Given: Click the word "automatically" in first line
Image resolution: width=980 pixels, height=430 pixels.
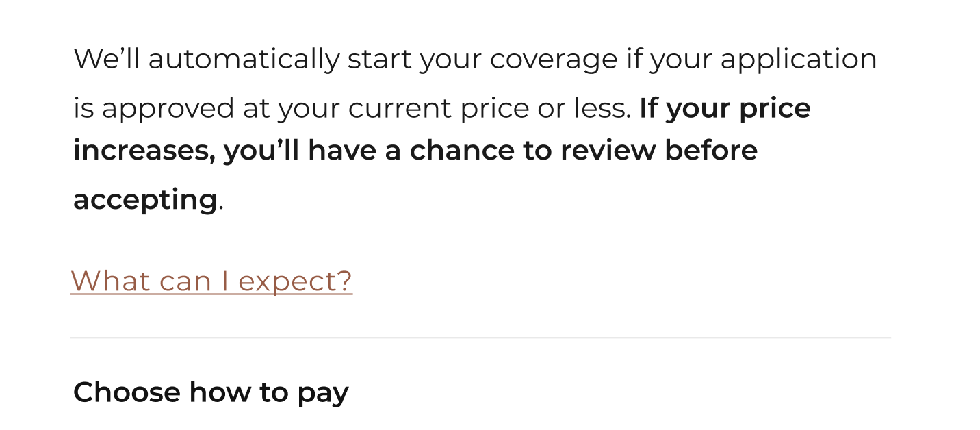Looking at the screenshot, I should tap(244, 60).
